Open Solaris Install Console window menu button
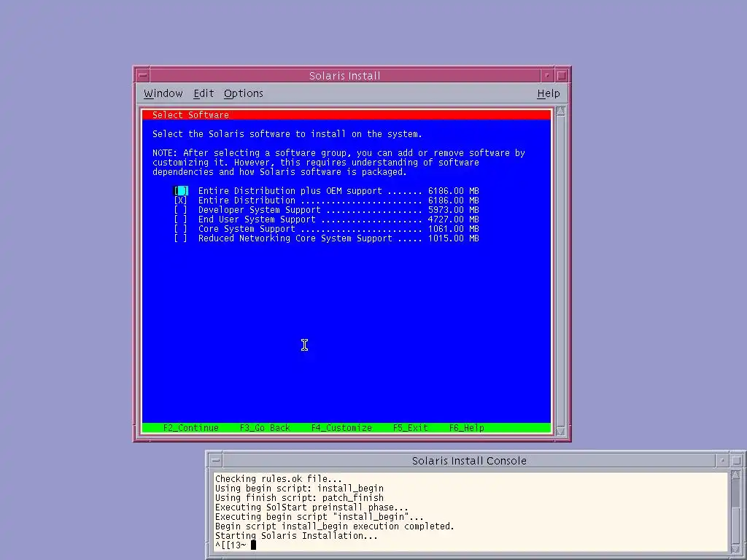Image resolution: width=747 pixels, height=560 pixels. (216, 461)
